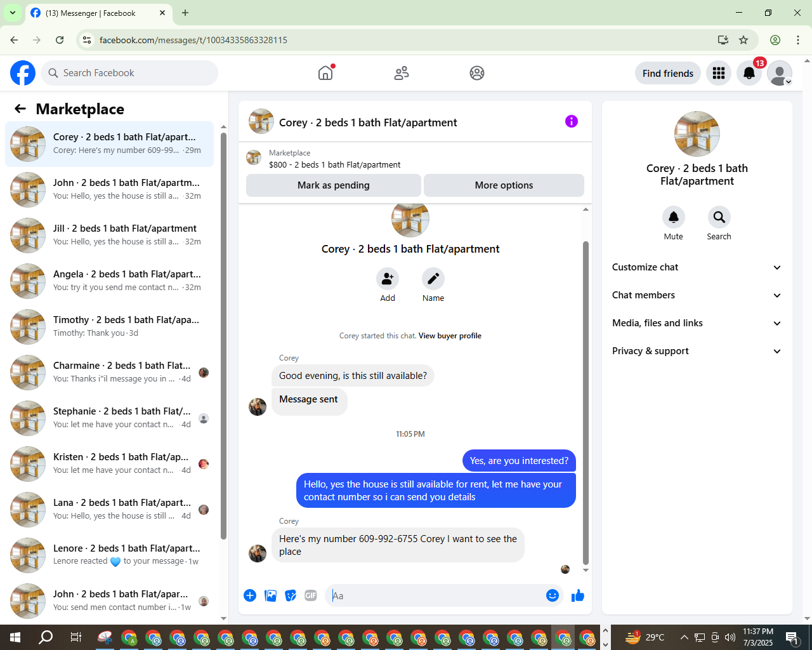Open the John conversation from 32m ago
This screenshot has width=812, height=650.
[x=109, y=190]
